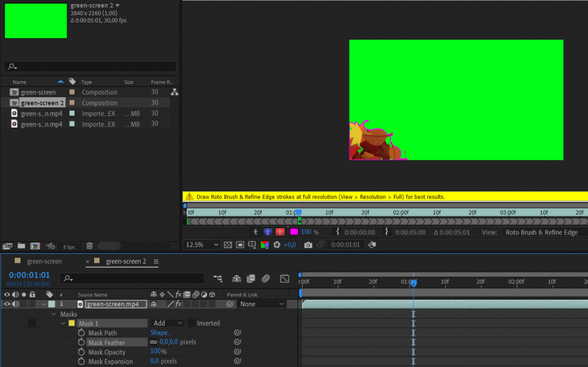Take a snapshot with the camera icon
This screenshot has height=367, width=588.
(x=308, y=245)
